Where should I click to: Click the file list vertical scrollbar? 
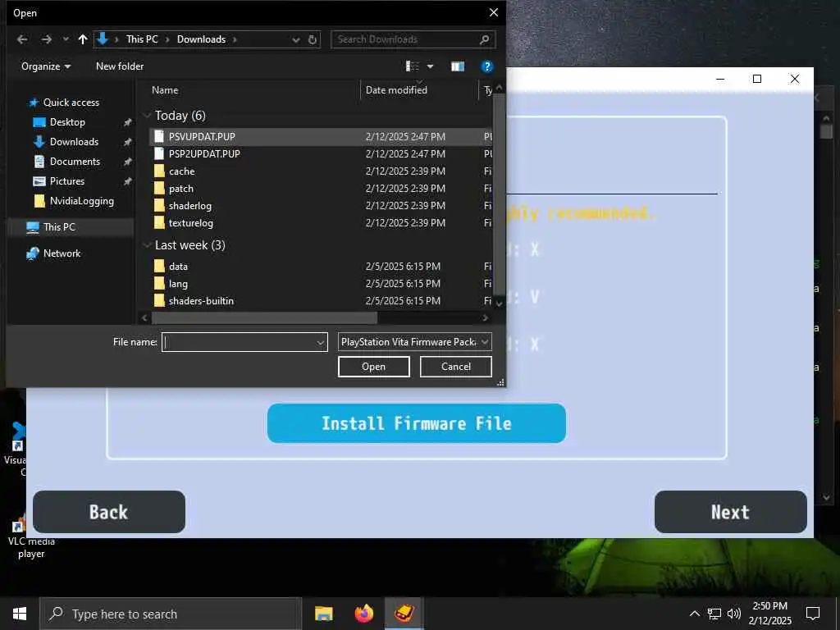tap(499, 194)
